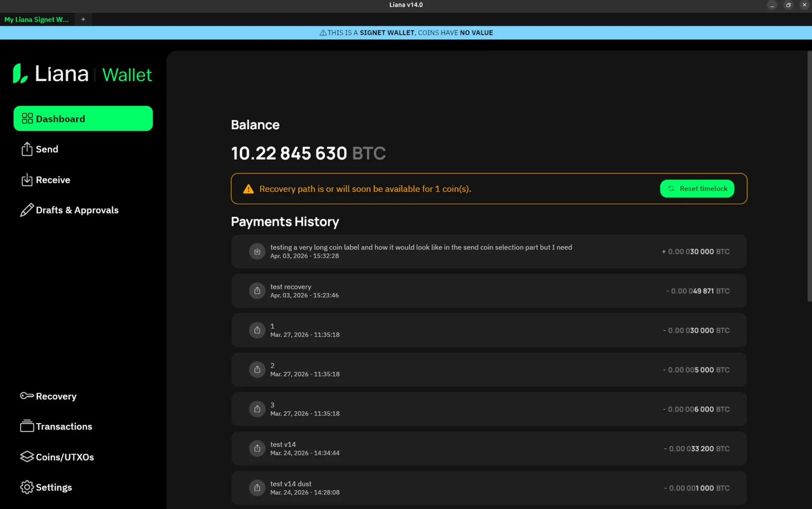Reset the recovery timelock

[x=697, y=188]
